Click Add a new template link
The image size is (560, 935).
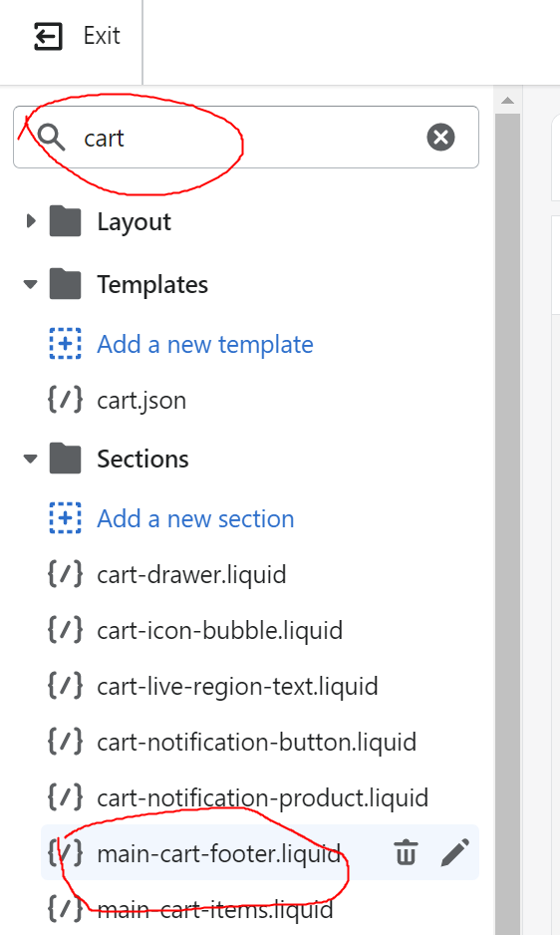(205, 344)
